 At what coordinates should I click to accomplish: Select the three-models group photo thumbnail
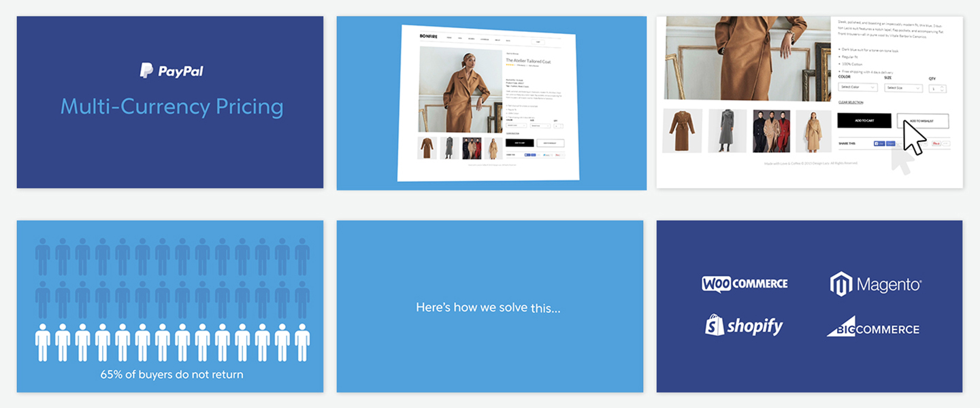click(771, 131)
